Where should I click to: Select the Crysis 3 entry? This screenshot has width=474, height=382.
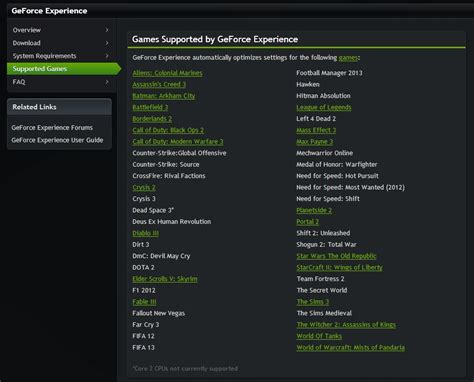click(x=144, y=199)
